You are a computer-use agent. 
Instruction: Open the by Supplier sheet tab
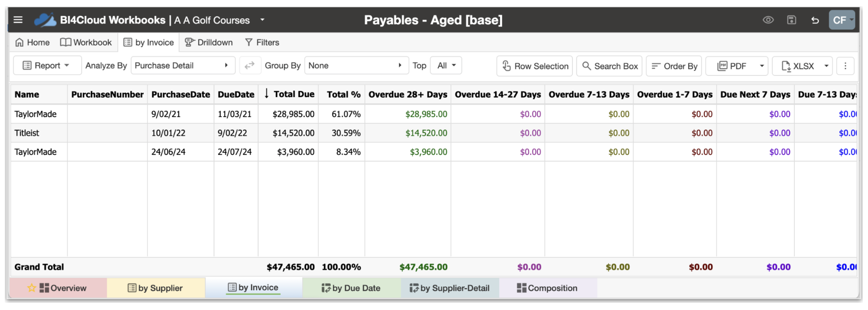click(156, 288)
